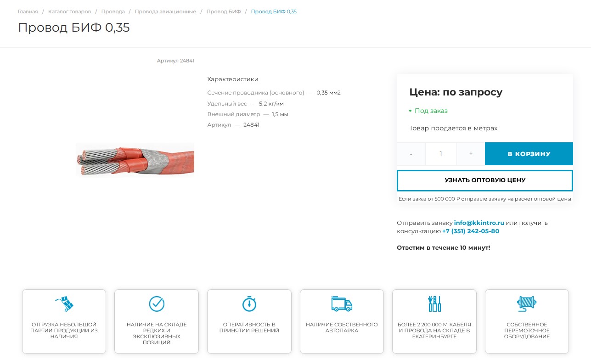Enlarge the БИФ wire product image
Screen dimensions: 591x364
tap(135, 159)
